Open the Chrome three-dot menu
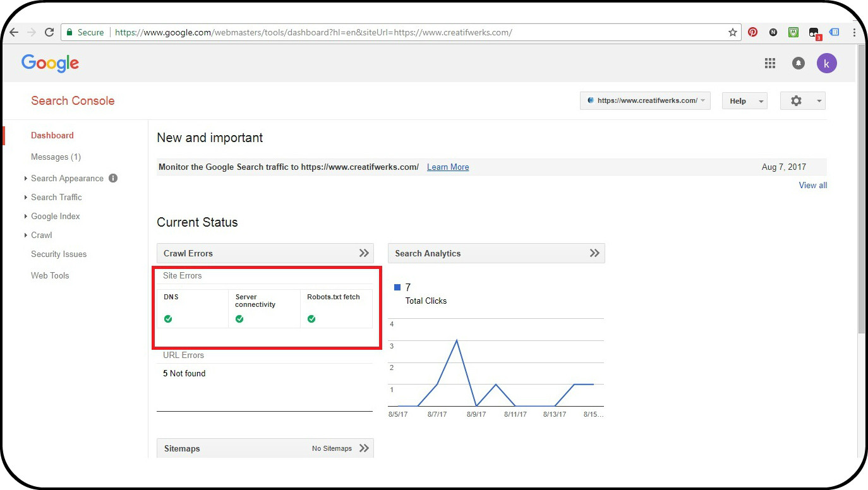868x490 pixels. click(x=855, y=32)
